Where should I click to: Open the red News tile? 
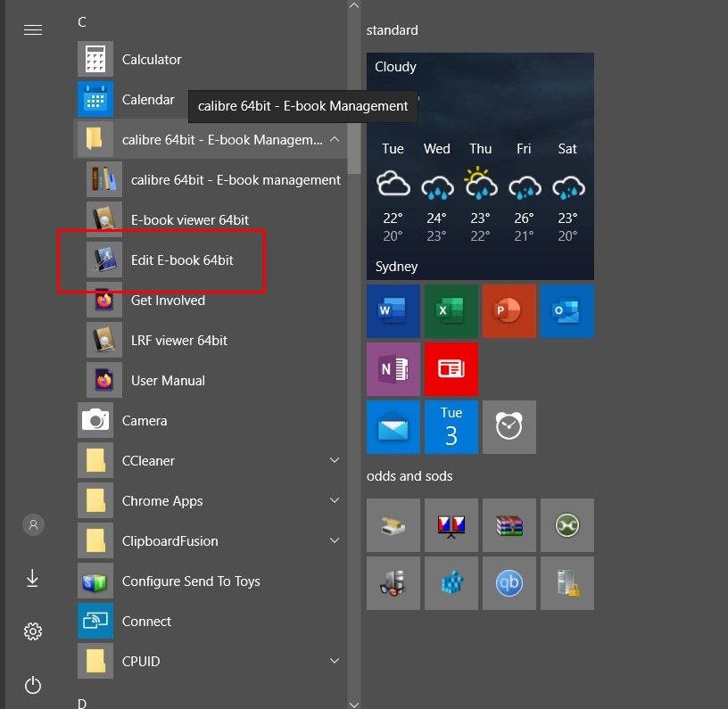pyautogui.click(x=451, y=369)
